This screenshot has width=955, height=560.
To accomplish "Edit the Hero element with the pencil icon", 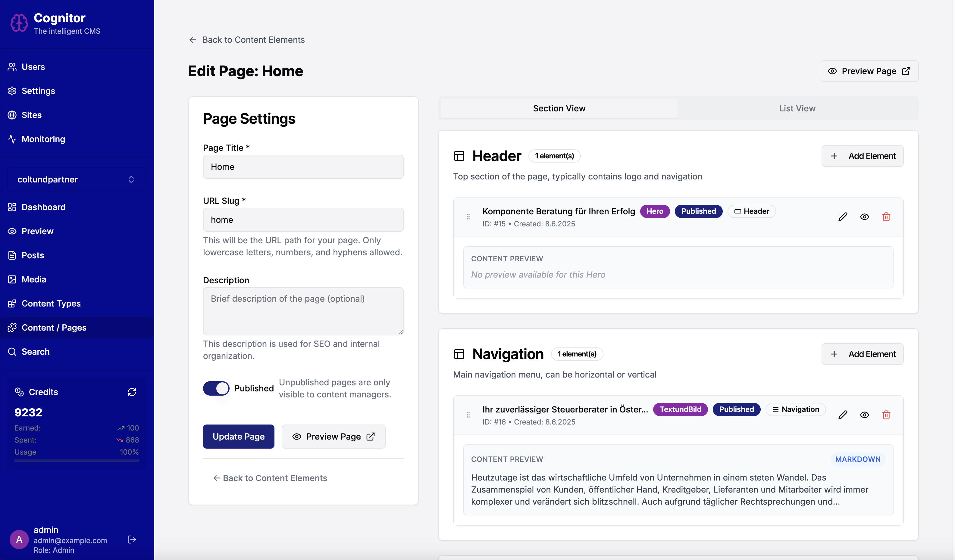I will (x=843, y=216).
